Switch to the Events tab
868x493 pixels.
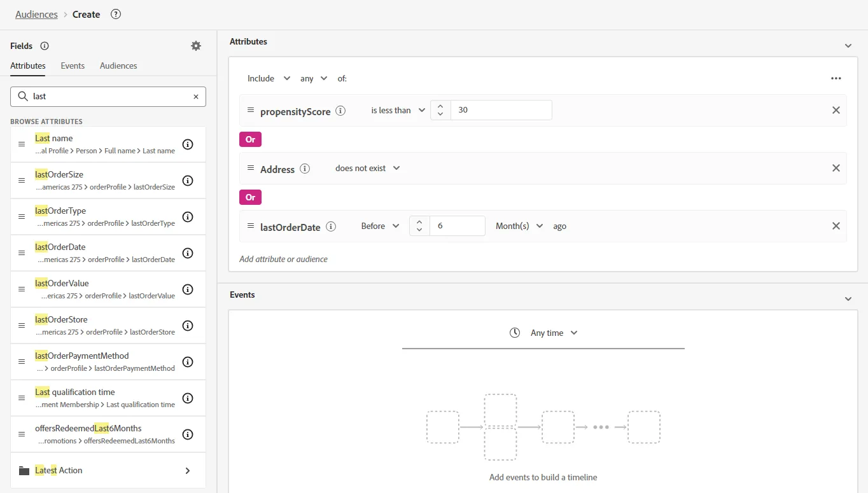(x=73, y=66)
